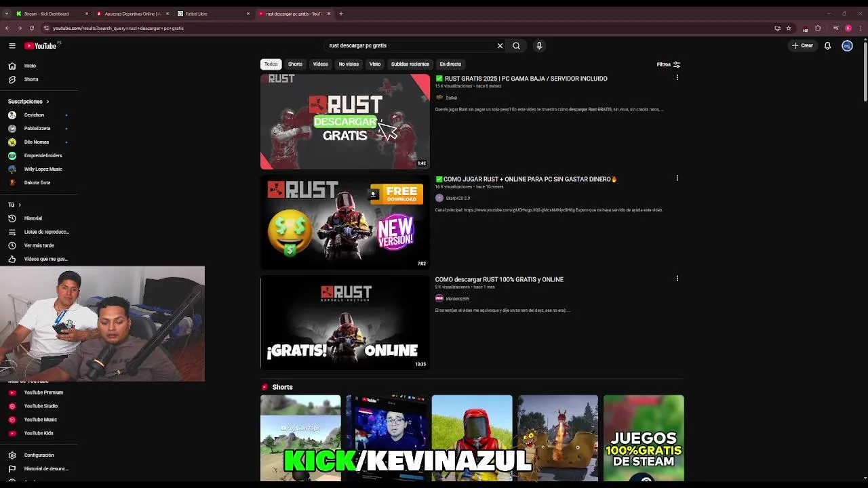Image resolution: width=868 pixels, height=488 pixels.
Task: Clear the search box with the X
Action: 500,45
